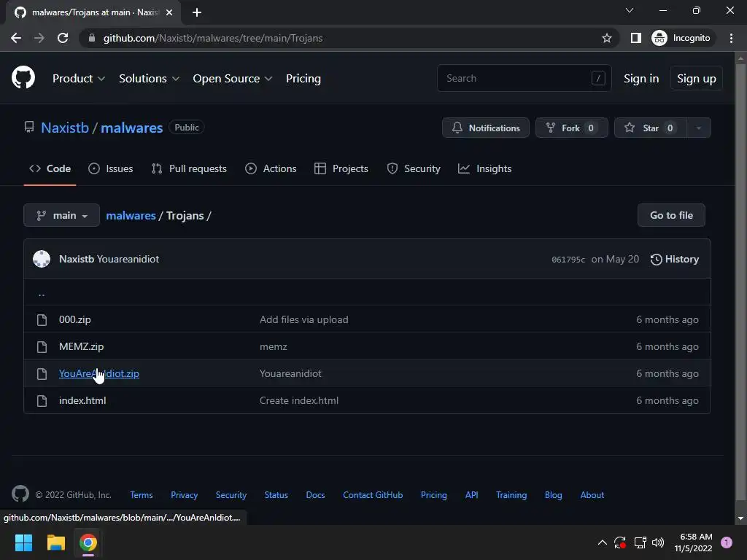
Task: Switch to Pull requests tab
Action: tap(189, 168)
